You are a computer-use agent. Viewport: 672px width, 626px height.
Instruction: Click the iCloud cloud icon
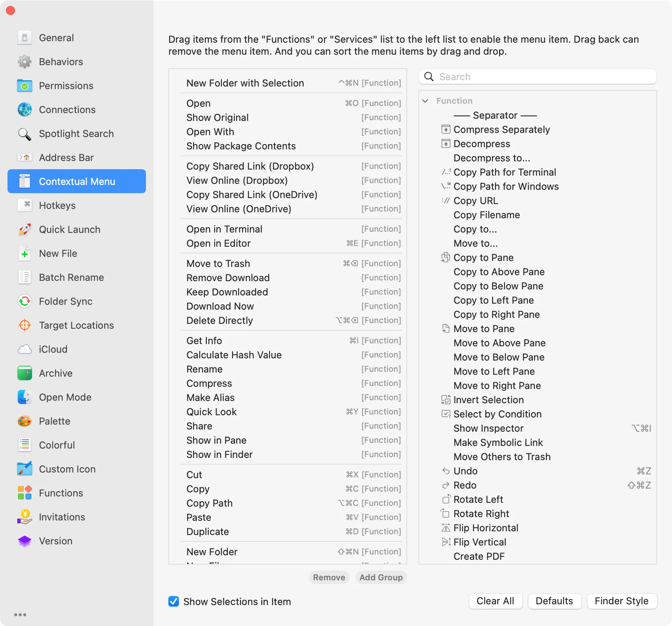pos(24,349)
